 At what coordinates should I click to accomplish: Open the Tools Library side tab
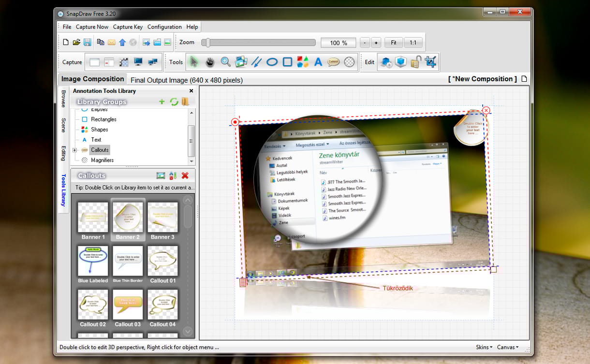(x=63, y=190)
